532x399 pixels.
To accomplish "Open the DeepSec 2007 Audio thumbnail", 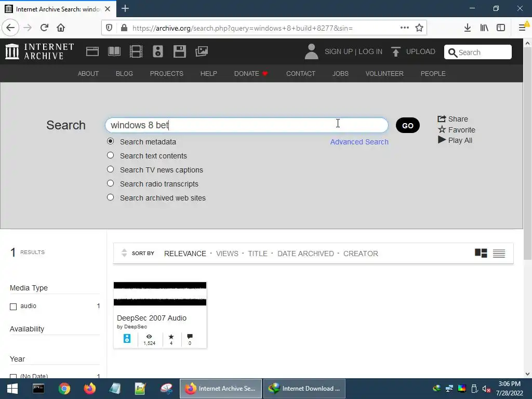I will coord(160,294).
